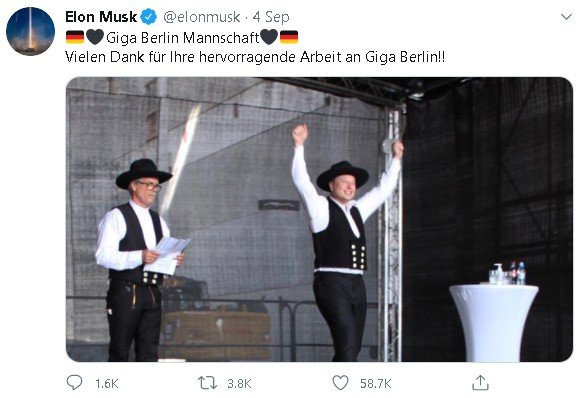Open the attached stage photo
Image resolution: width=581 pixels, height=398 pixels.
[319, 219]
